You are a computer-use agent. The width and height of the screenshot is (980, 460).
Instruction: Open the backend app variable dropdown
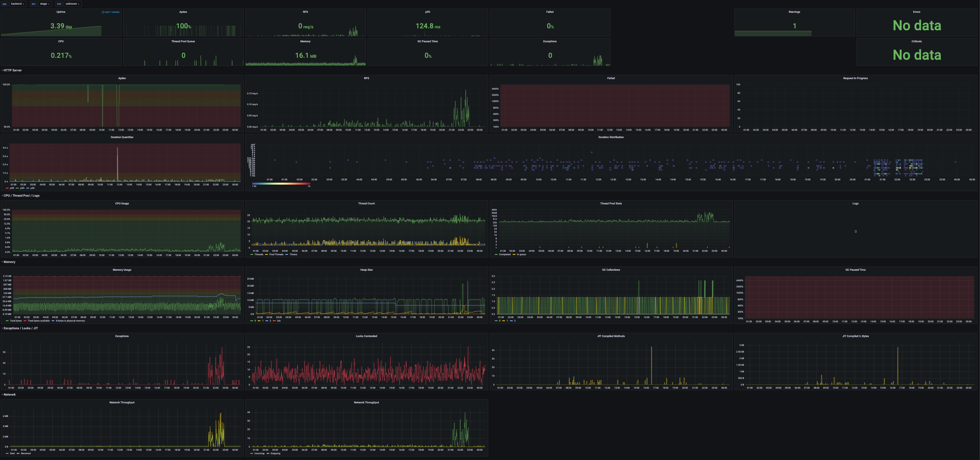tap(17, 4)
